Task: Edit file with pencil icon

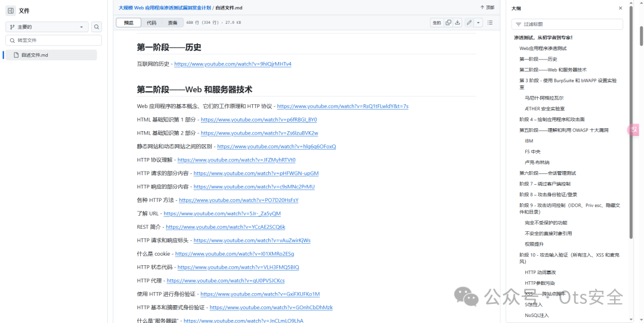Action: point(469,23)
